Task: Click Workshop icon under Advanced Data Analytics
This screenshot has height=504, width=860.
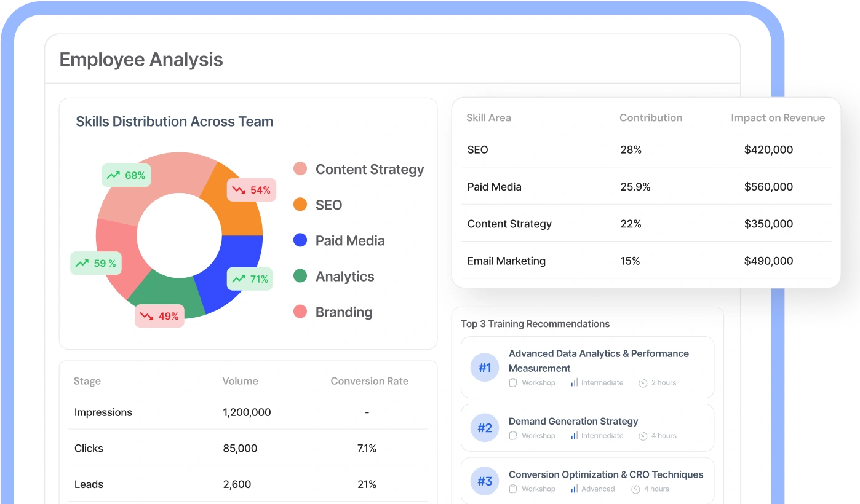Action: [513, 382]
